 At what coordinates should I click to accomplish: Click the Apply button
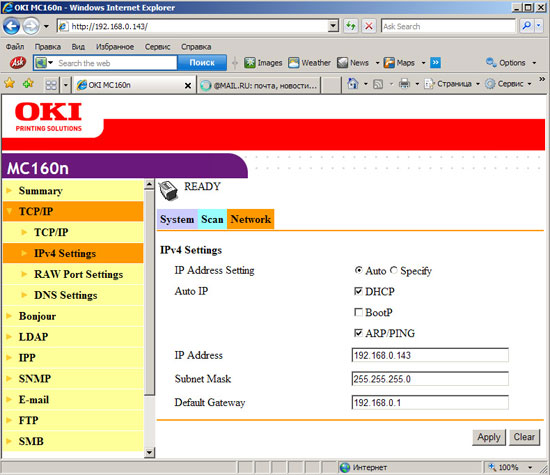tap(489, 437)
